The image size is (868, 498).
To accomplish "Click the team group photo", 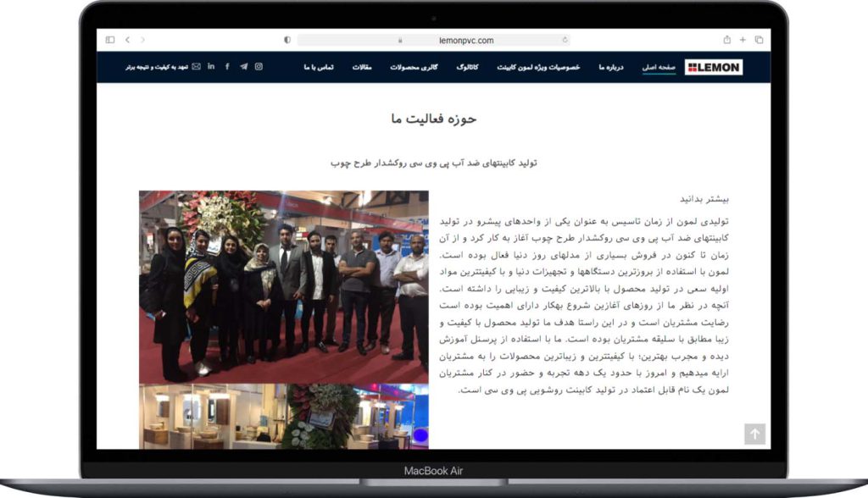I will (284, 286).
